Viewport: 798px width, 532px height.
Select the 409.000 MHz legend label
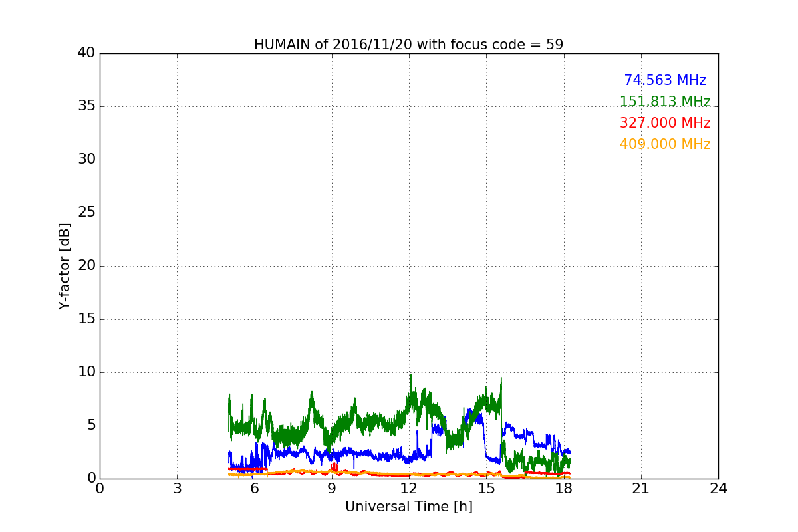(x=665, y=144)
